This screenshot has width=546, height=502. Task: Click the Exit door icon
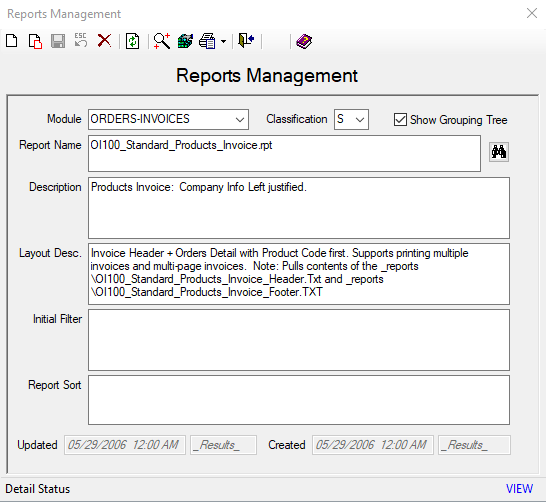point(246,40)
